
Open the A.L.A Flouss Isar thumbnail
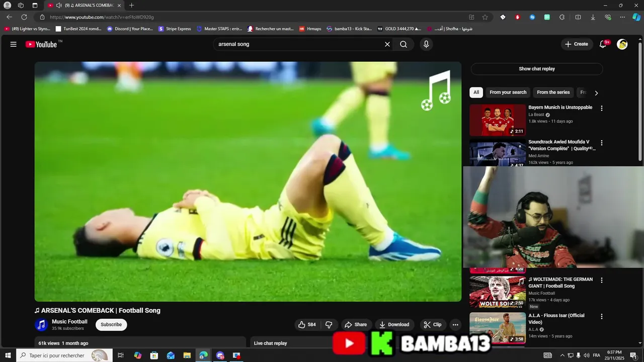coord(498,328)
